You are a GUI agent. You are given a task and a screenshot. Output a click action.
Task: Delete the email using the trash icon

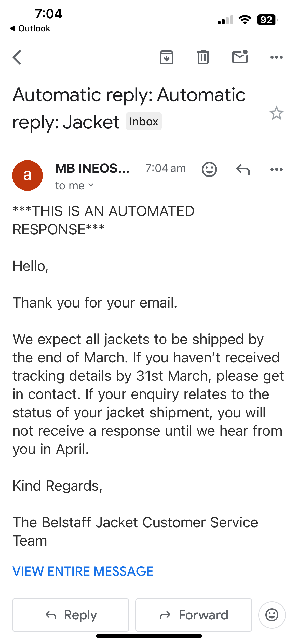point(203,57)
